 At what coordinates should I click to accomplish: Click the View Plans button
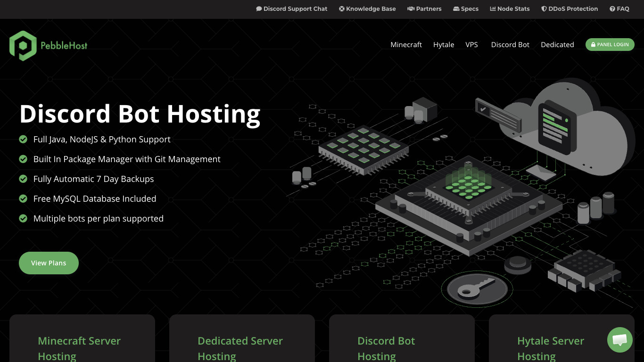click(49, 263)
